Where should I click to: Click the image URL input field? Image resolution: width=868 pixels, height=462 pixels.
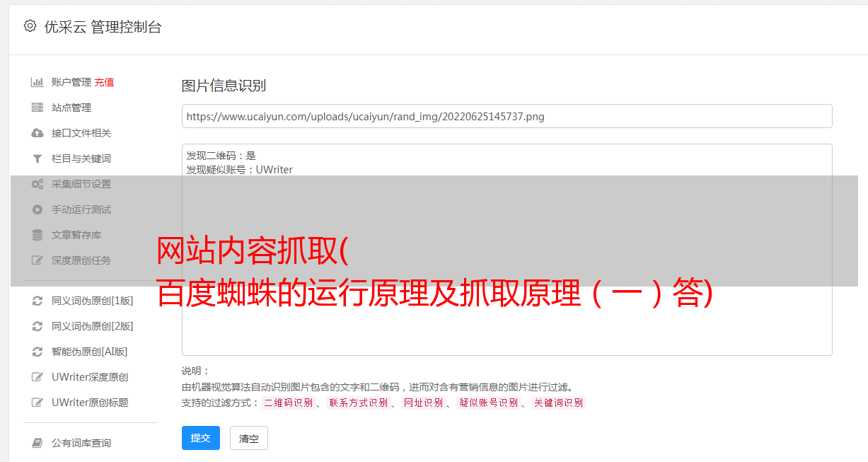pos(507,116)
